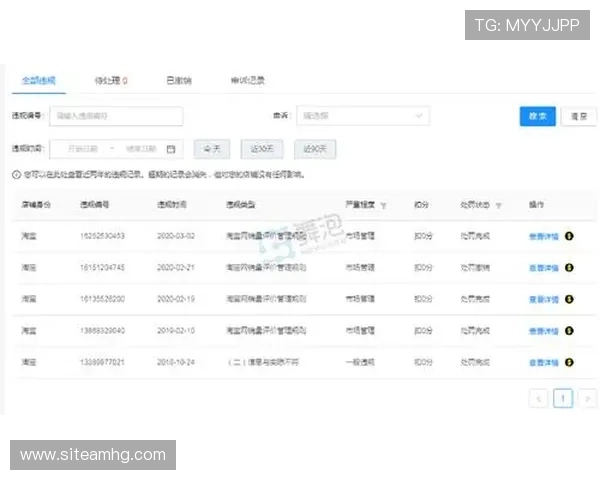The width and height of the screenshot is (600, 480).
Task: Focus the violation number input field
Action: [116, 116]
